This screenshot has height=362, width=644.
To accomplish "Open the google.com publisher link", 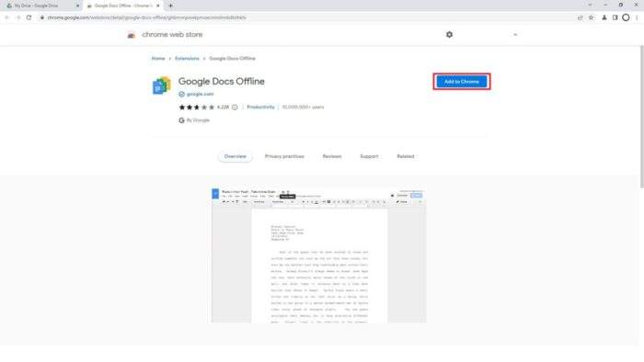I will (200, 95).
